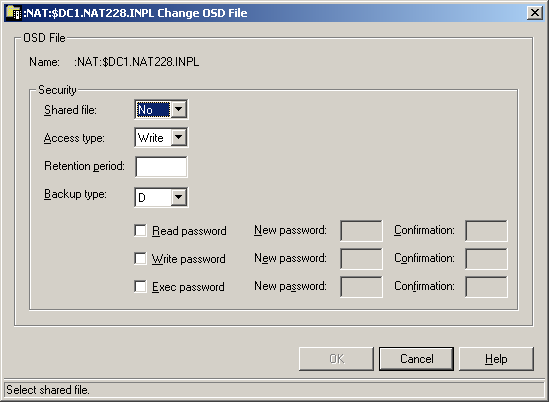The height and width of the screenshot is (402, 549).
Task: Open the Backup type dropdown
Action: pos(179,197)
